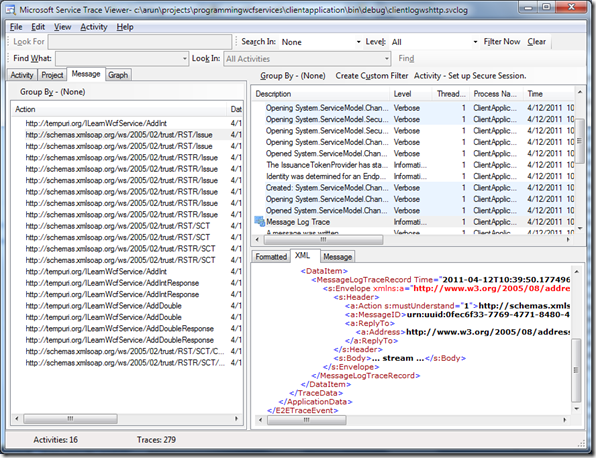The width and height of the screenshot is (596, 458).
Task: Switch to the Formatted tab
Action: [x=271, y=257]
